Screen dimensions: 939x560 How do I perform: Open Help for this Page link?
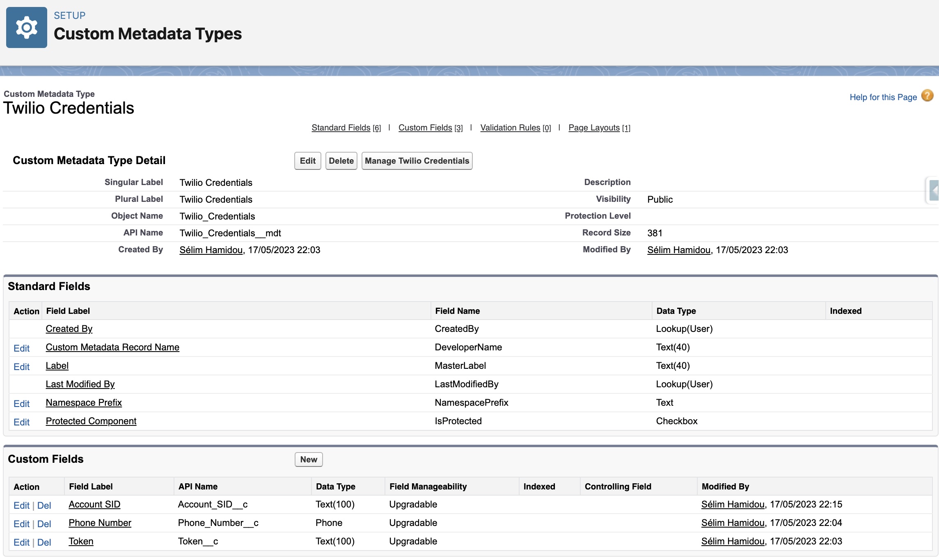(883, 97)
